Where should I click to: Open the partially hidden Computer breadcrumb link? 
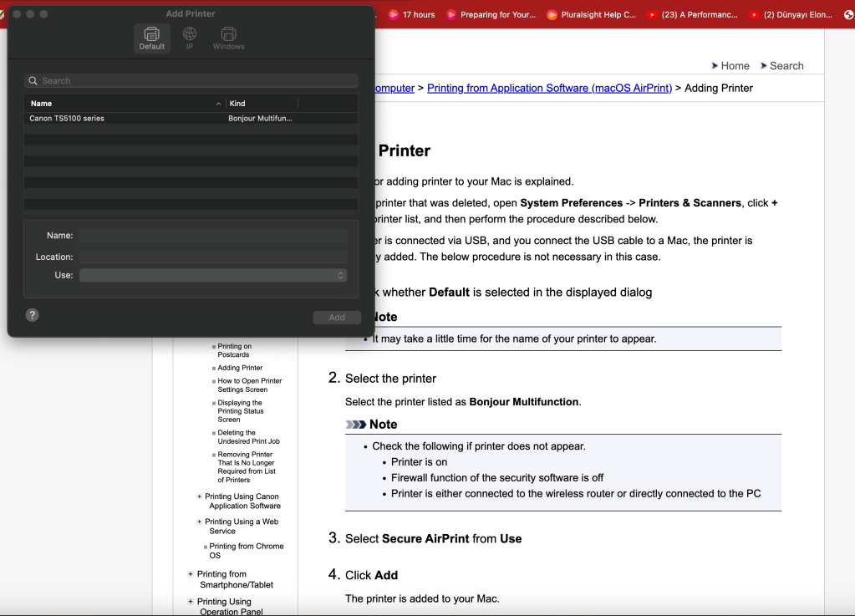pos(394,89)
